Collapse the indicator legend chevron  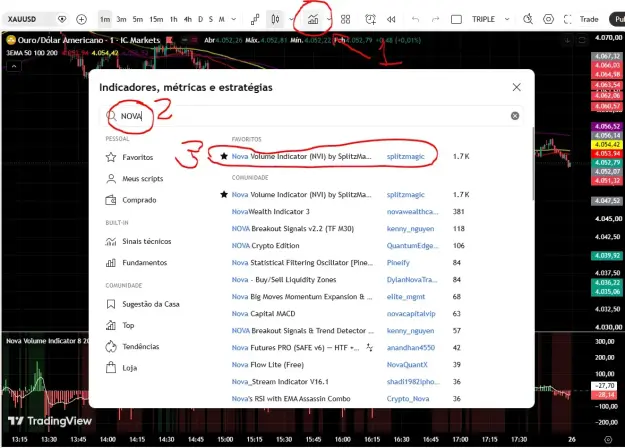click(14, 66)
